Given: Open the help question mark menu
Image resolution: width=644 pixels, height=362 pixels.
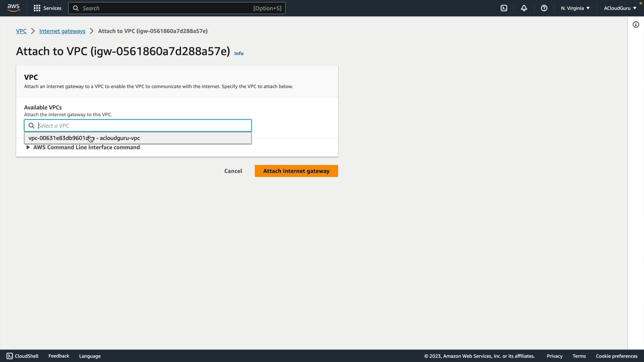Looking at the screenshot, I should (x=544, y=8).
